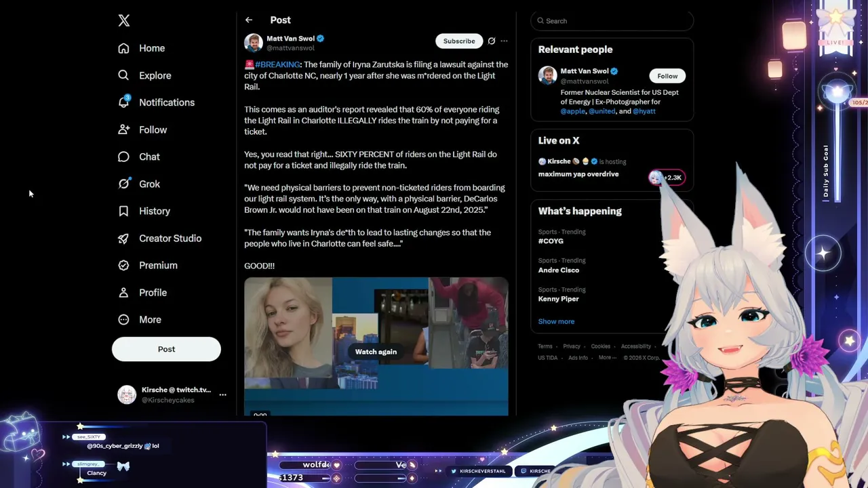Click the back arrow next to Post
This screenshot has height=488, width=868.
point(249,20)
